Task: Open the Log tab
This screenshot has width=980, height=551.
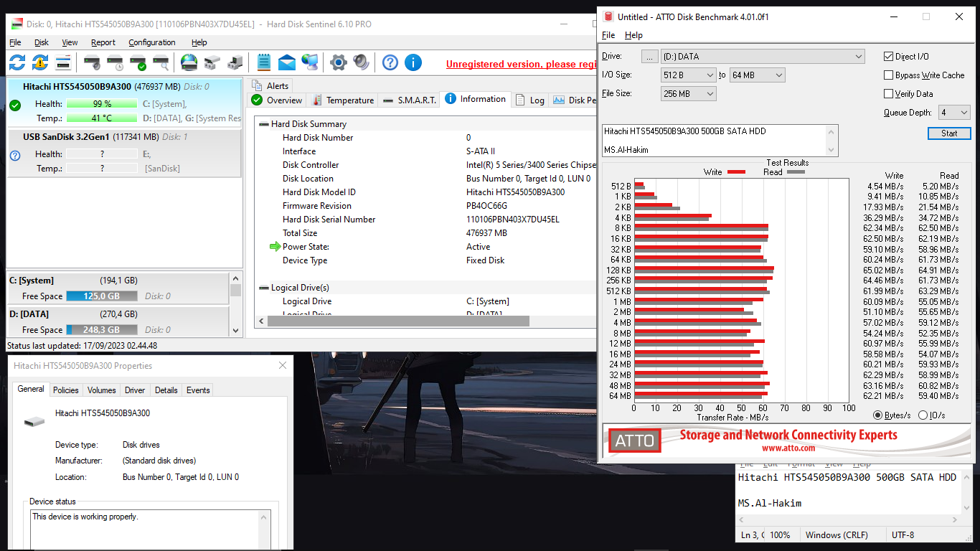Action: [x=530, y=100]
